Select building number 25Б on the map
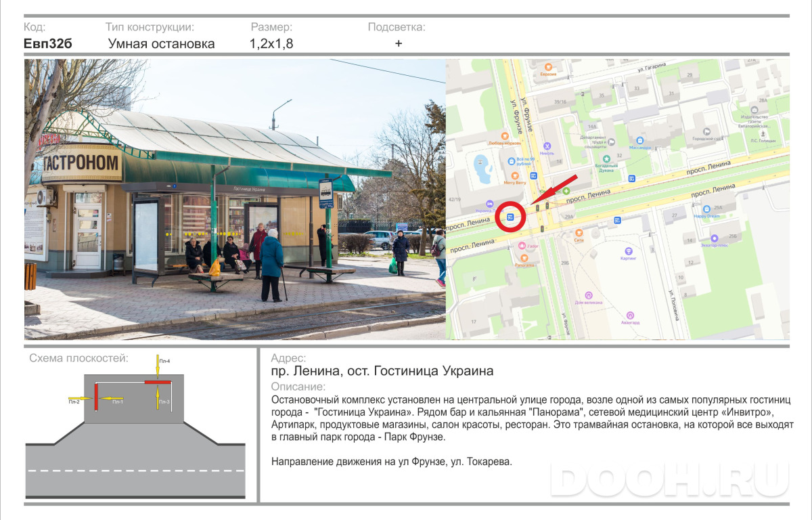812x520 pixels. [732, 236]
